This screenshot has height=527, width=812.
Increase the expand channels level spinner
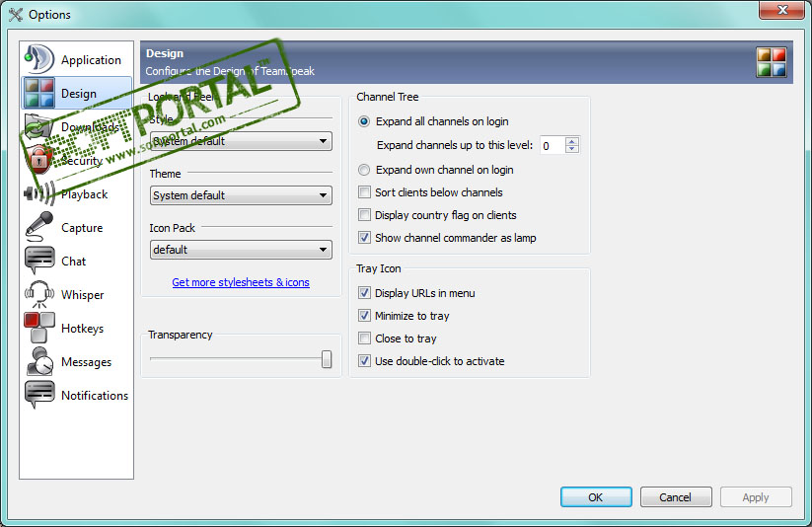pyautogui.click(x=571, y=141)
